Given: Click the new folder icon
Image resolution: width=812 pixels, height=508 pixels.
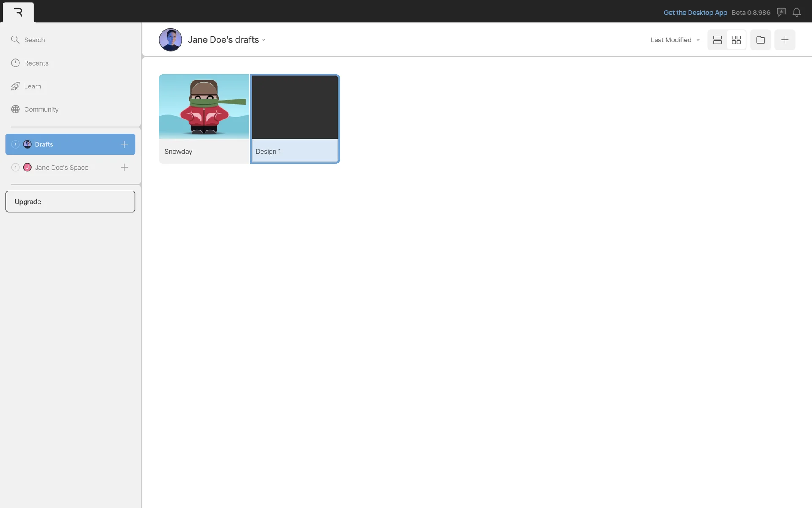Looking at the screenshot, I should point(760,40).
